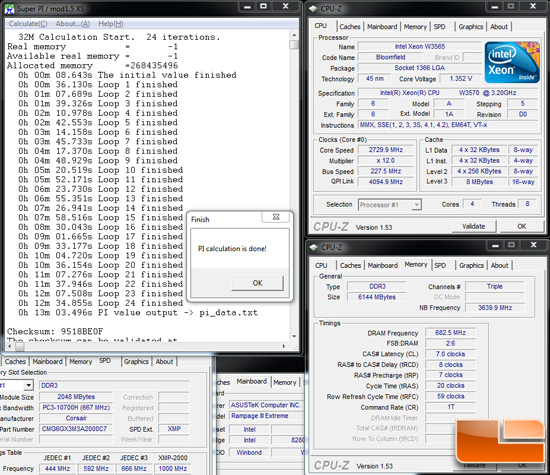Click the CPU-Z icon in Memory window title bar
The image size is (550, 475).
tap(314, 247)
